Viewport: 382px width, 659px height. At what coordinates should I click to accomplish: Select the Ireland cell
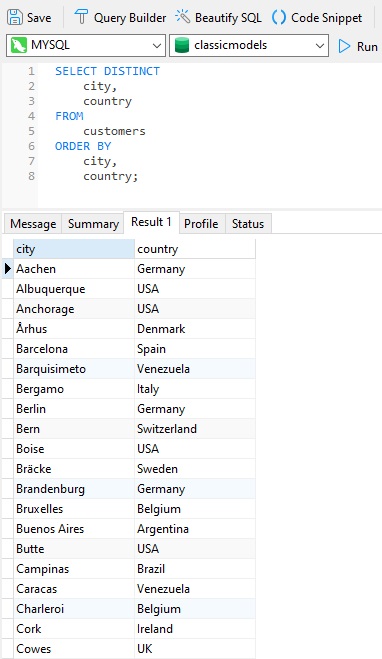[195, 629]
